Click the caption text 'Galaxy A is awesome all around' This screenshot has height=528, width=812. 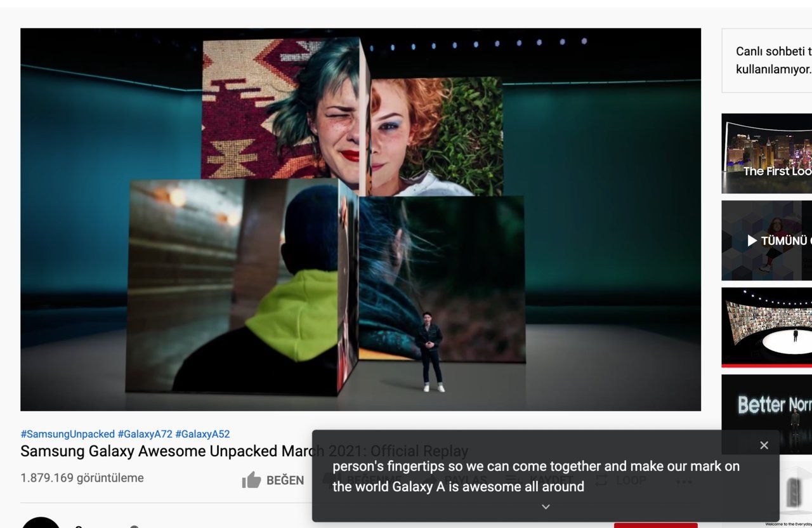click(x=488, y=487)
